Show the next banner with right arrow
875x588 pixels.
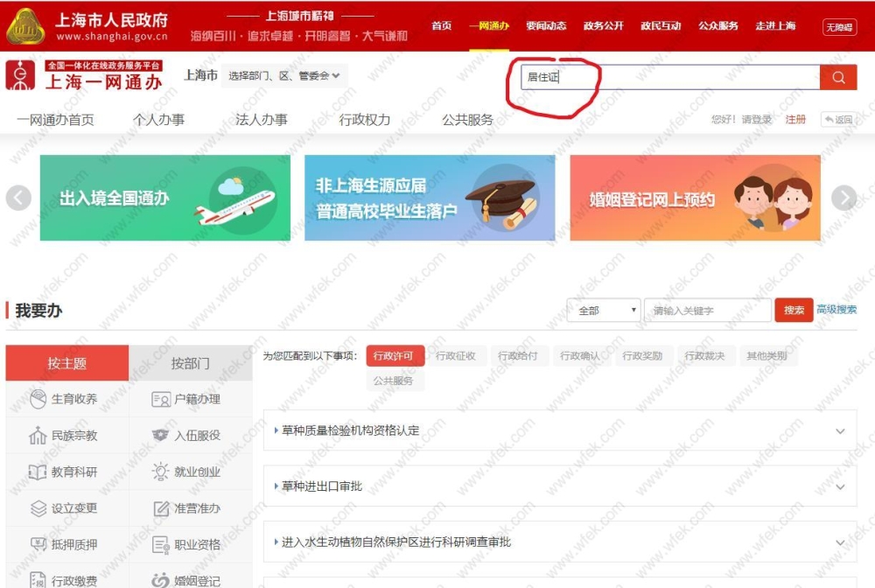pos(843,198)
